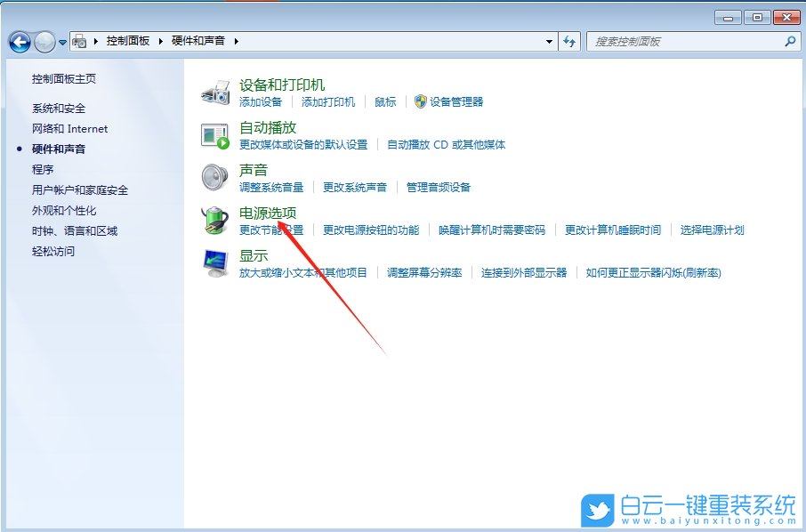Click the search magnifier icon

click(792, 41)
